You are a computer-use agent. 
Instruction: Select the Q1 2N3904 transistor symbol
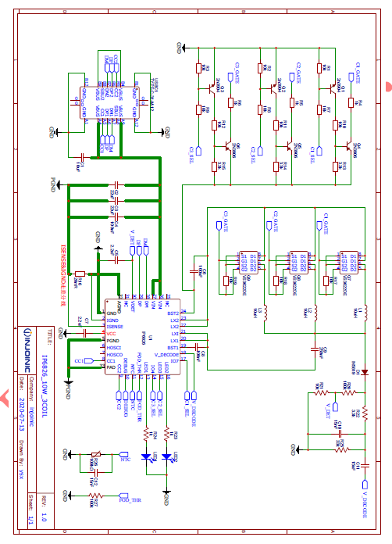tap(333, 89)
